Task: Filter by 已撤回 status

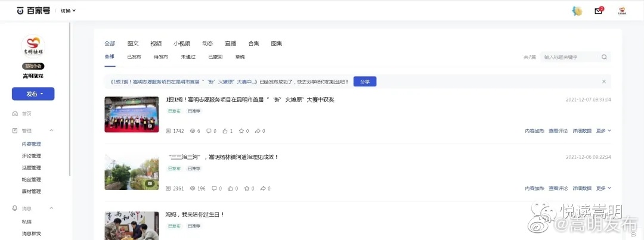Action: 215,57
